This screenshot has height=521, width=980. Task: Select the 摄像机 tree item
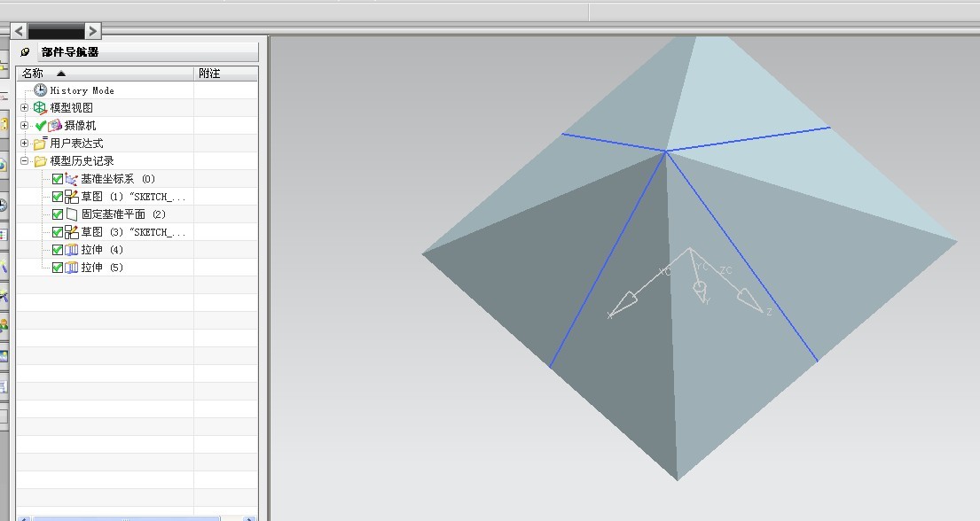point(80,126)
